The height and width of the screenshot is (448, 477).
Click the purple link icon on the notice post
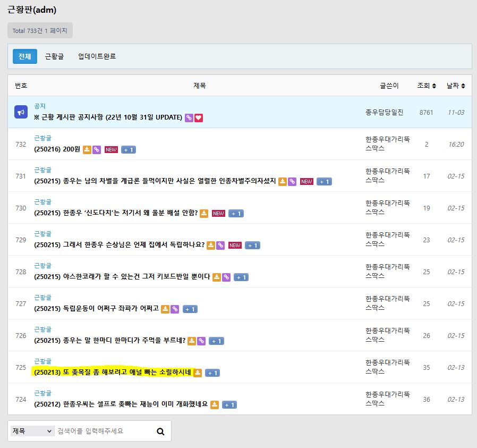pyautogui.click(x=189, y=118)
